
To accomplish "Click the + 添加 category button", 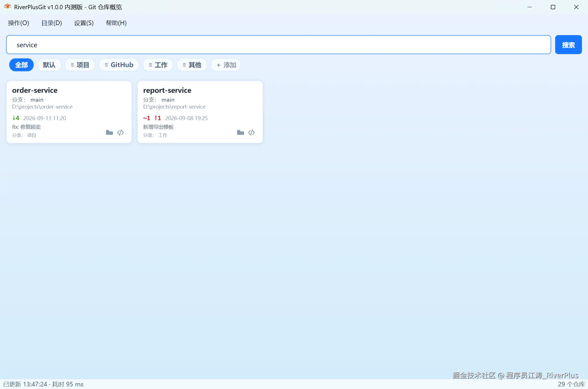I will tap(226, 65).
